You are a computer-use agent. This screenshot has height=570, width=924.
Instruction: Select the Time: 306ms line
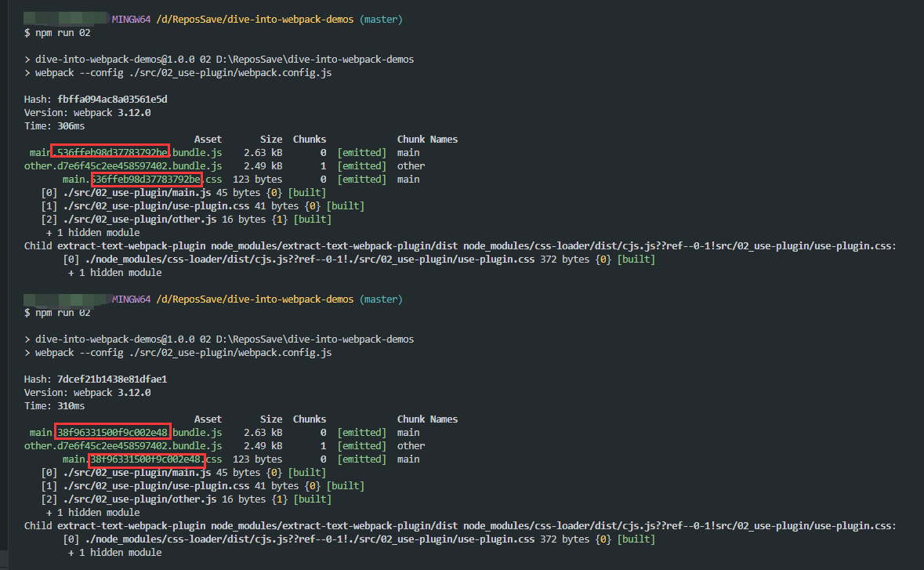[x=54, y=126]
